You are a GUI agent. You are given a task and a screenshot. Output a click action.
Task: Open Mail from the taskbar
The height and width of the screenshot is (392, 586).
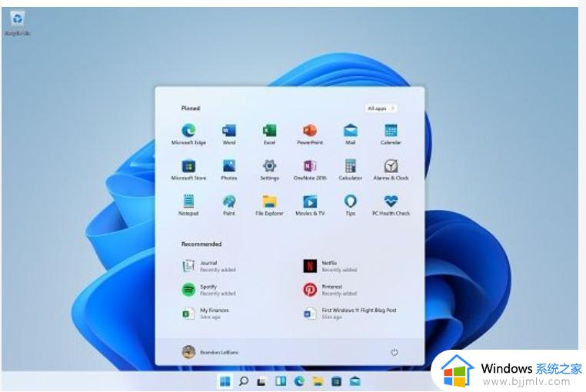click(355, 381)
